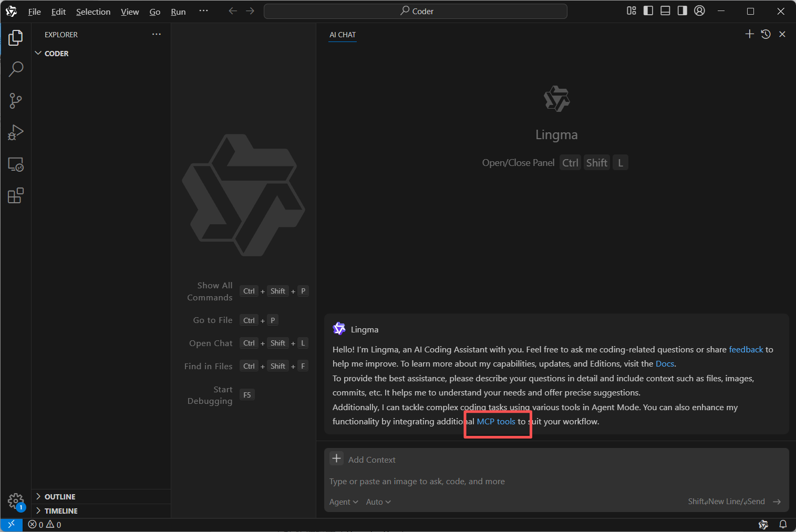Follow the feedback link
The width and height of the screenshot is (796, 532).
click(x=746, y=350)
